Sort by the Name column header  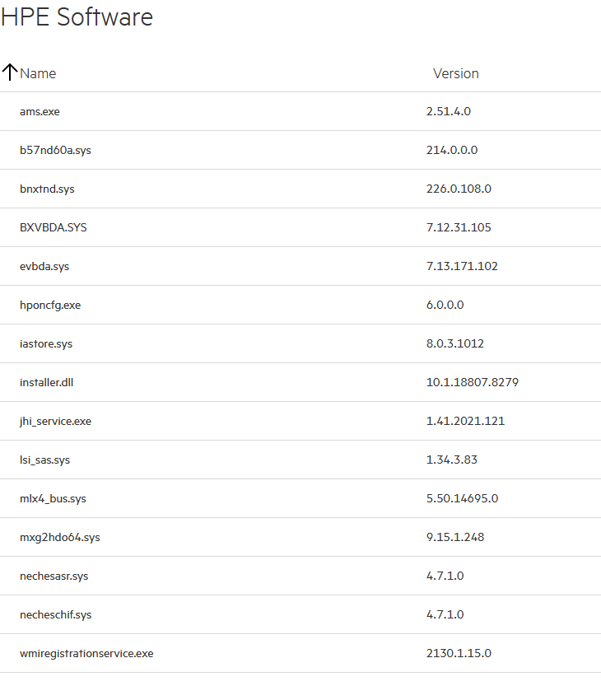[38, 73]
